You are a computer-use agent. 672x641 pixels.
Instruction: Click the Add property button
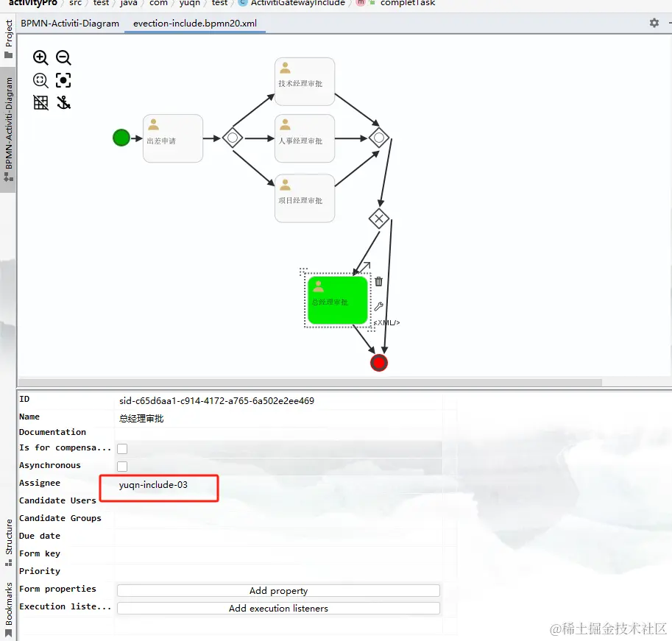tap(278, 590)
